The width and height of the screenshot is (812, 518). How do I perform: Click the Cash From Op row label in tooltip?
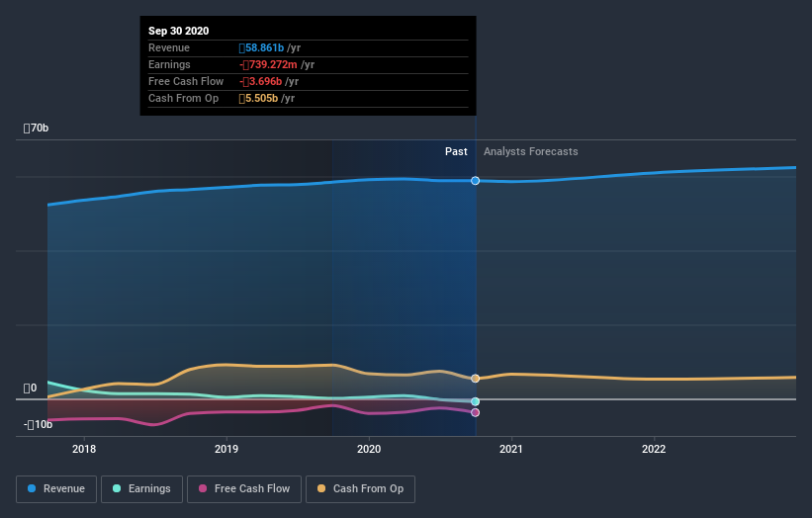pyautogui.click(x=183, y=98)
